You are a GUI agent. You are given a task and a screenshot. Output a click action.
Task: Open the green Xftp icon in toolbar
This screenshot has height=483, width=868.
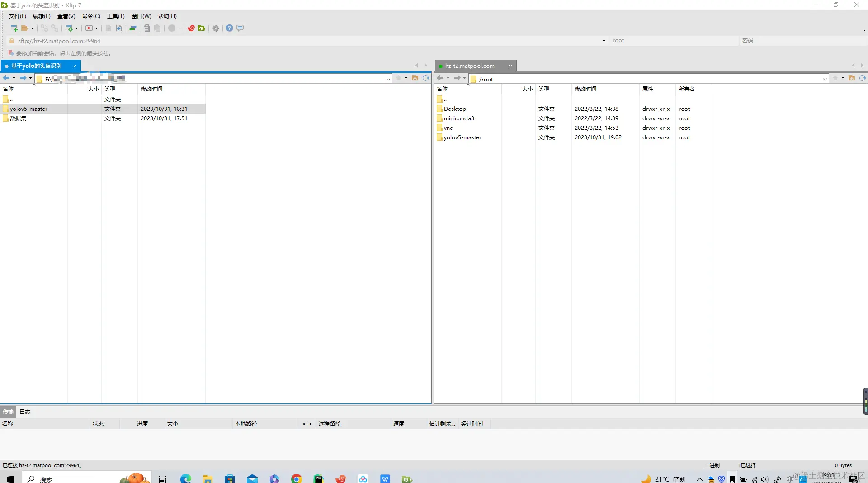click(202, 28)
